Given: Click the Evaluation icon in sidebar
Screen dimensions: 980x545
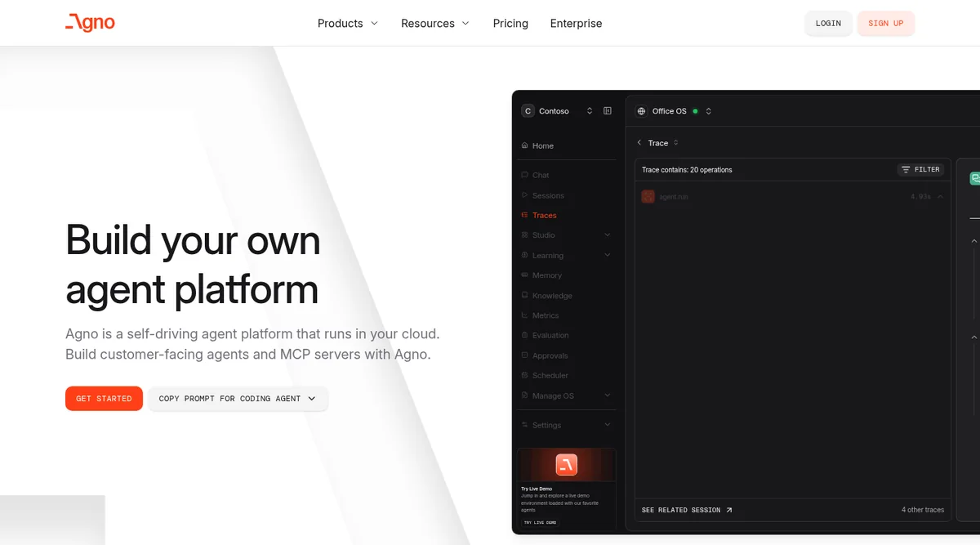Looking at the screenshot, I should tap(524, 335).
